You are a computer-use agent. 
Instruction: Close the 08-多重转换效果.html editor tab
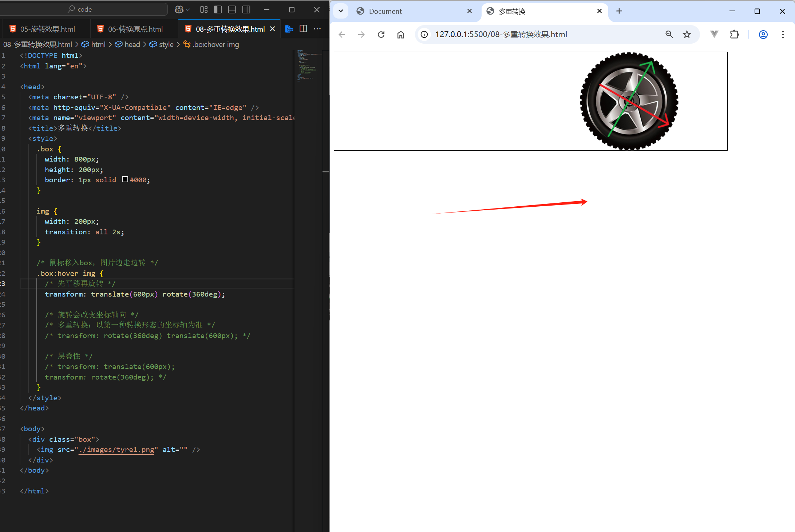pos(272,29)
